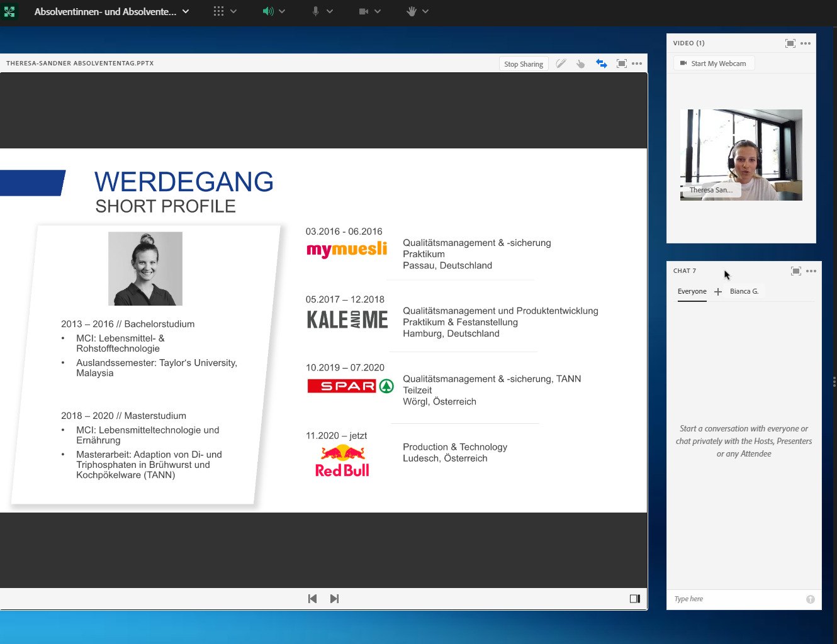Switch to Bianca G. chat tab

click(744, 292)
